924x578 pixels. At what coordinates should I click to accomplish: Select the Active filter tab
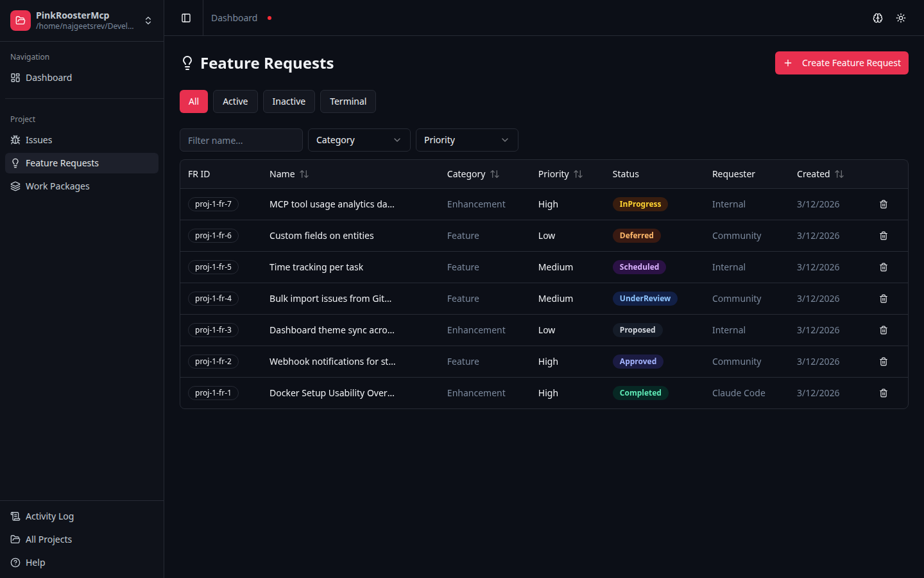pos(235,101)
